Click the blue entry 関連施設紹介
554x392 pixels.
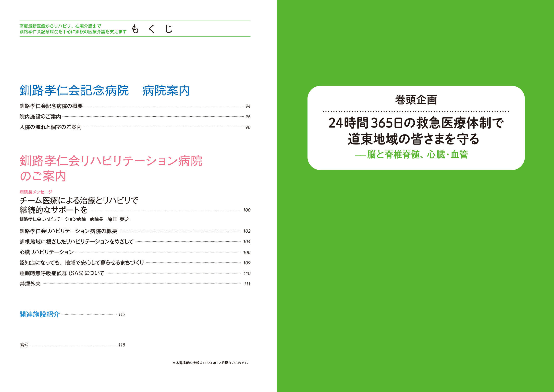(x=40, y=314)
